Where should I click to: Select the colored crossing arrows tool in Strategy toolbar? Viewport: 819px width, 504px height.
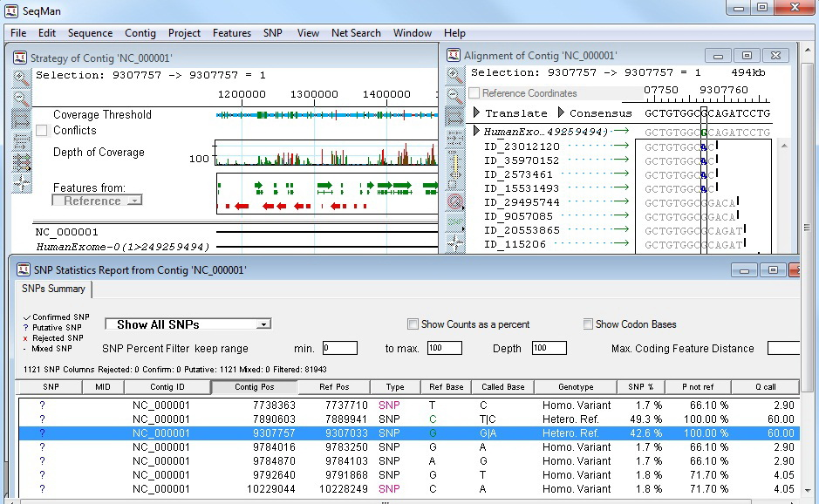pyautogui.click(x=21, y=162)
